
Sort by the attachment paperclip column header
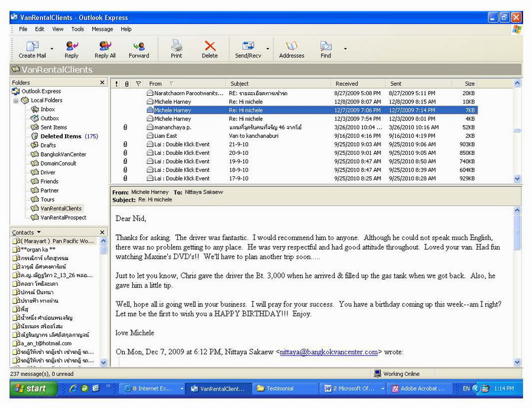pyautogui.click(x=126, y=83)
